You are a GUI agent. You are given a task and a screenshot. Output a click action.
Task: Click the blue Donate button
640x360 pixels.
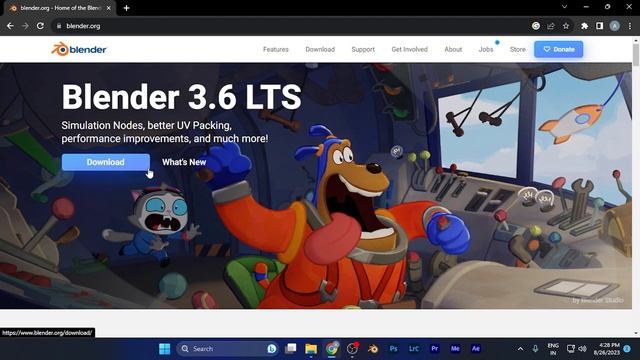pyautogui.click(x=558, y=49)
